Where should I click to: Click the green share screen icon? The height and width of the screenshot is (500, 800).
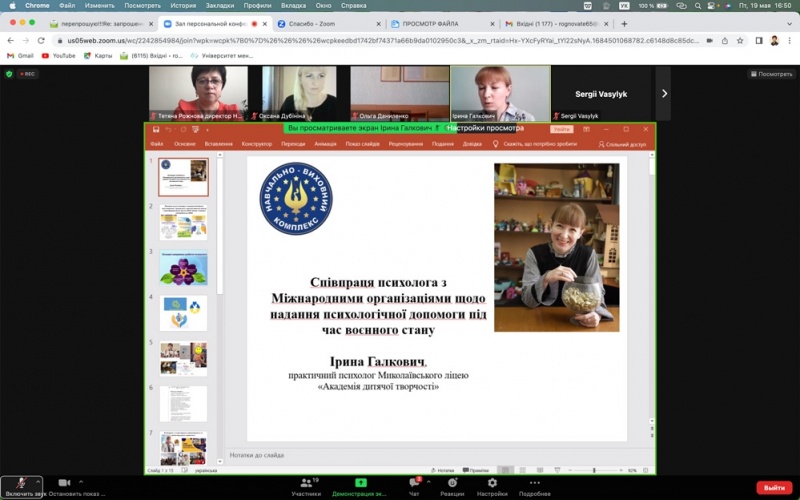point(360,483)
